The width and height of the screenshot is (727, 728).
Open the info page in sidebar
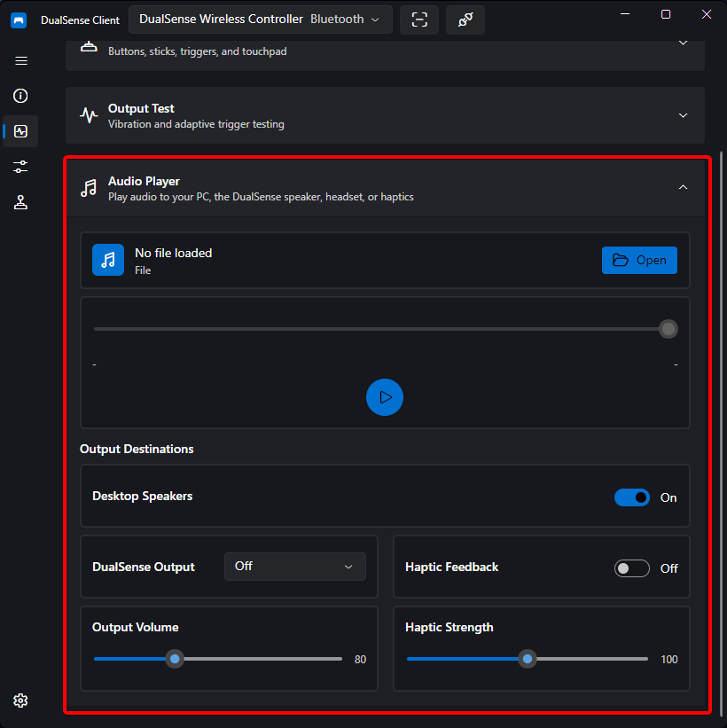point(20,96)
